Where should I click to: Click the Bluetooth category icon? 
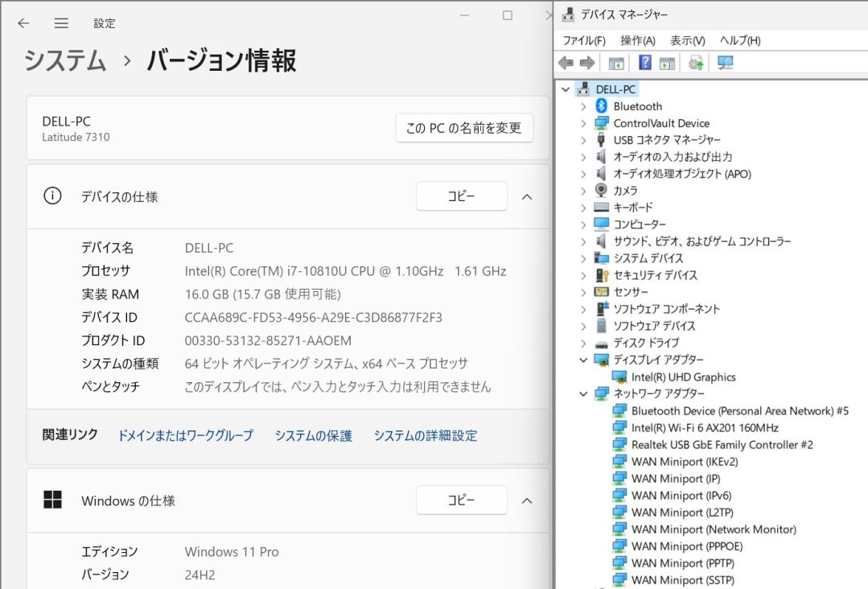pos(601,105)
